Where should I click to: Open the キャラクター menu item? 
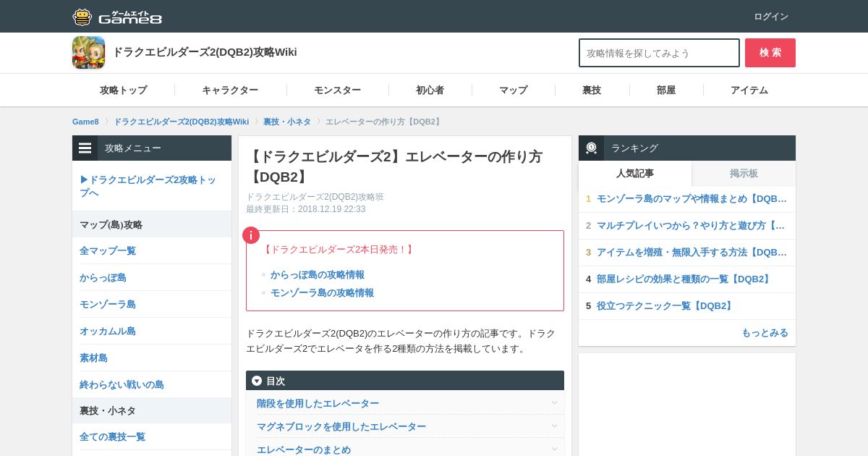pos(230,90)
